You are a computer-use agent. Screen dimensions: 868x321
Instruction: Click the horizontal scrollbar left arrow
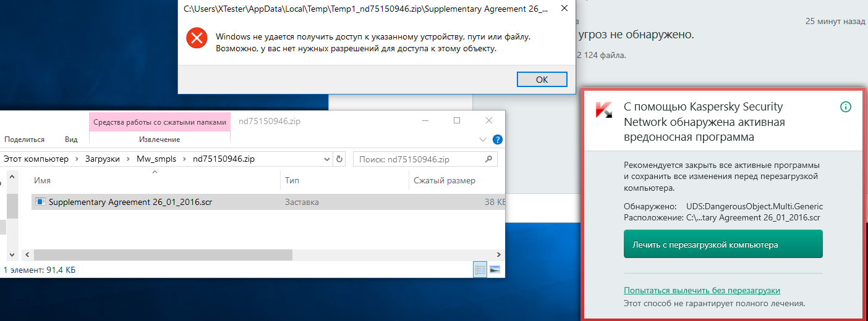pos(27,254)
